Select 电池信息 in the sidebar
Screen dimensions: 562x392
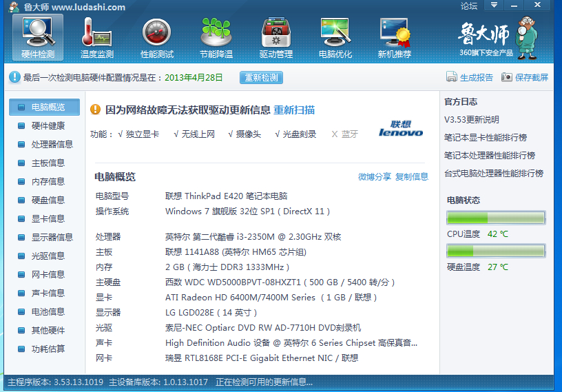point(45,311)
